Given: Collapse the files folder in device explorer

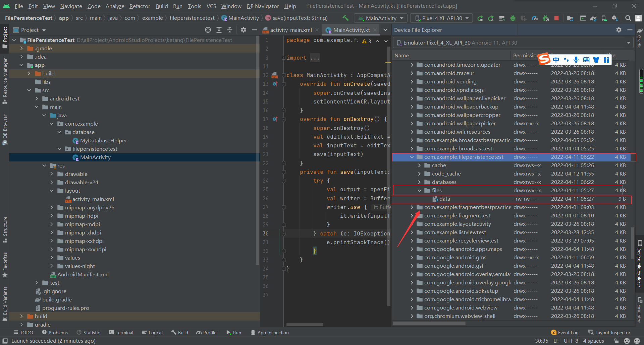Looking at the screenshot, I should [420, 190].
